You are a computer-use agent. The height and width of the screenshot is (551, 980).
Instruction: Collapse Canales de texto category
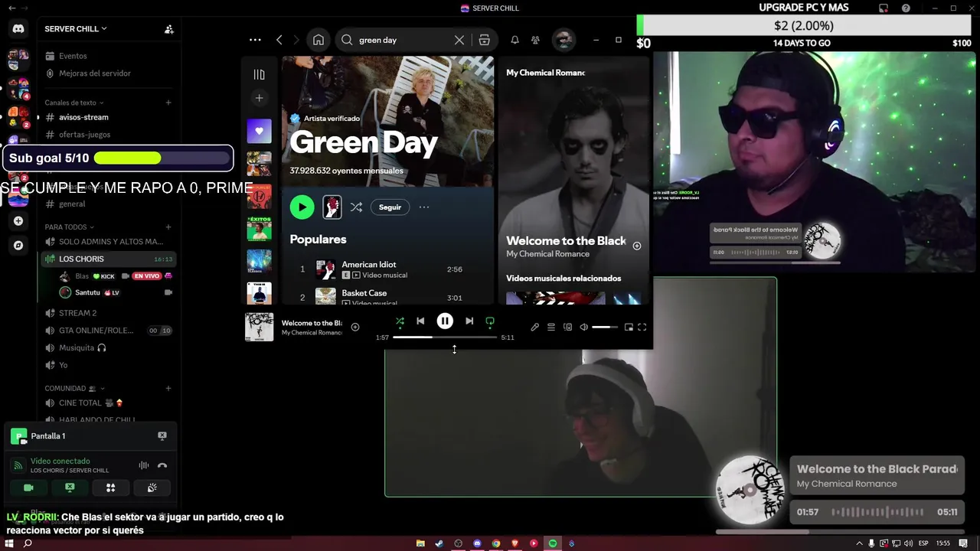[x=74, y=103]
